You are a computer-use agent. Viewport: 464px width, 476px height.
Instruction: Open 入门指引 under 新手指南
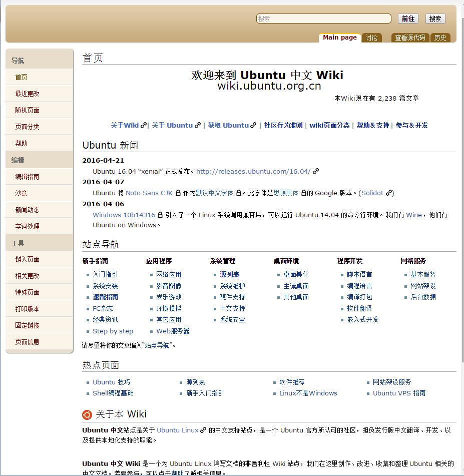click(105, 274)
